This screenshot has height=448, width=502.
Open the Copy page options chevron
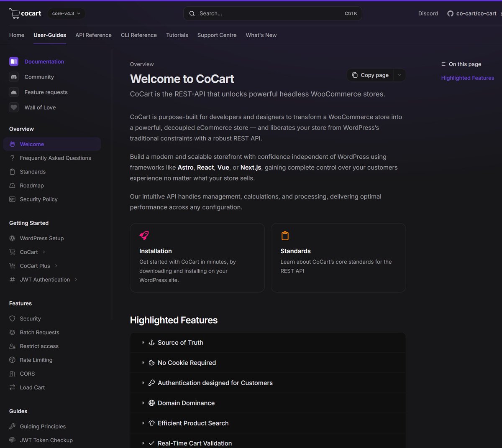400,75
